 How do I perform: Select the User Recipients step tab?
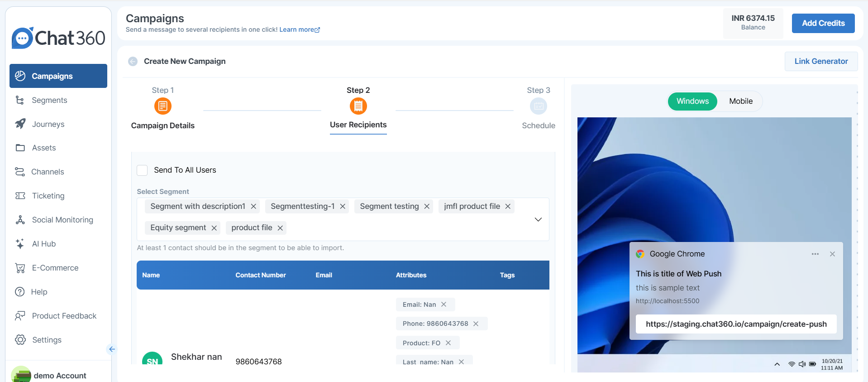[358, 125]
